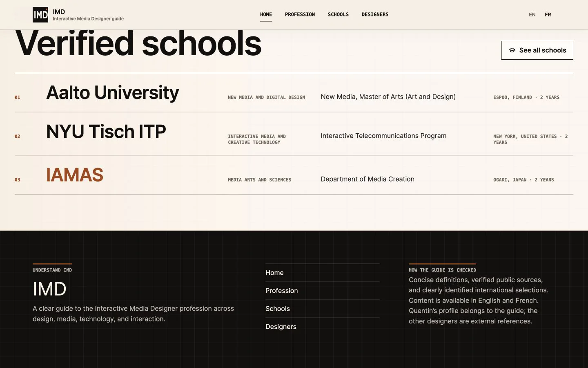Open the Schools navigation tab
The image size is (588, 368).
(338, 15)
